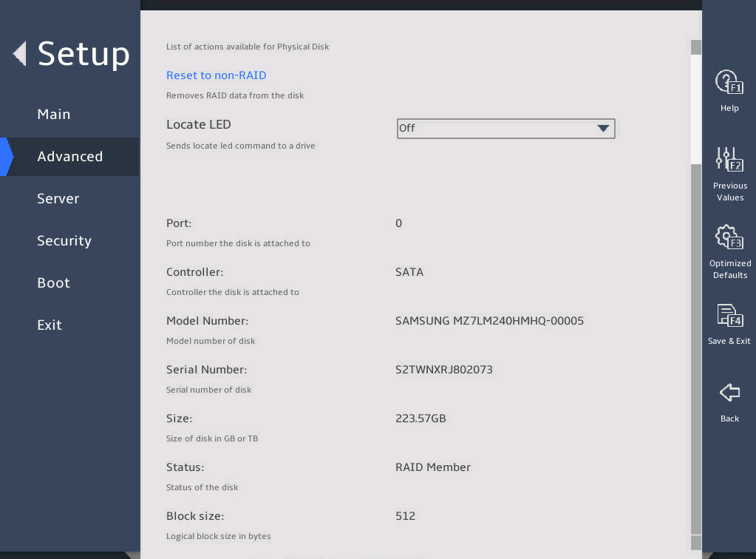
Task: Click the Optimized Defaults F3 icon
Action: [729, 237]
